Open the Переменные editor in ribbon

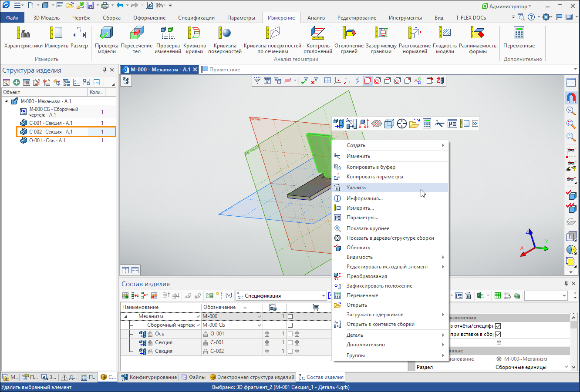pos(519,37)
